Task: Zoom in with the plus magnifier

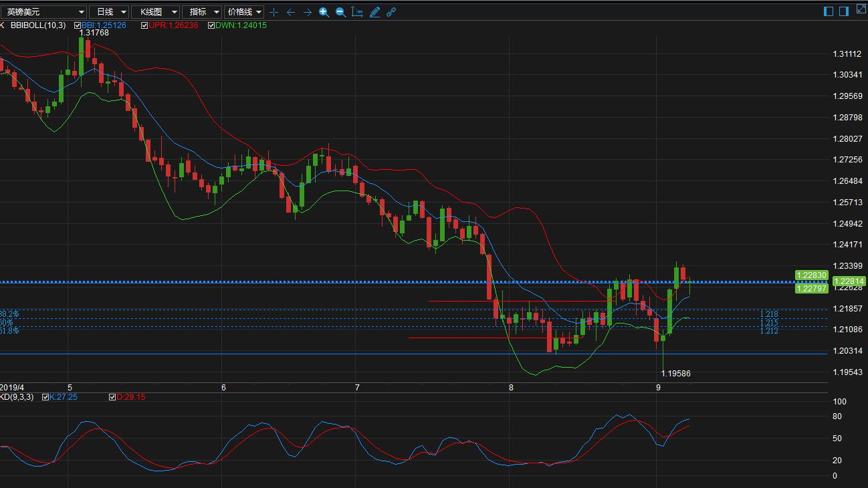Action: tap(324, 12)
